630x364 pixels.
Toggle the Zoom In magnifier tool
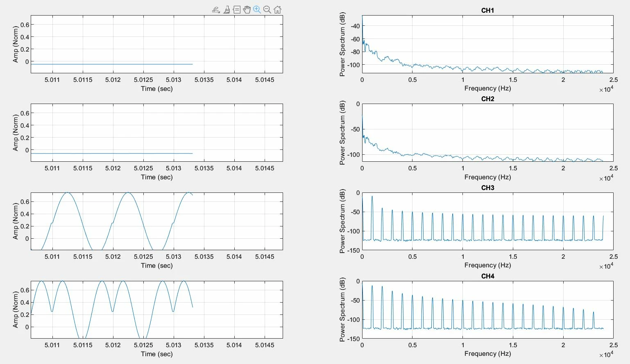(x=257, y=9)
